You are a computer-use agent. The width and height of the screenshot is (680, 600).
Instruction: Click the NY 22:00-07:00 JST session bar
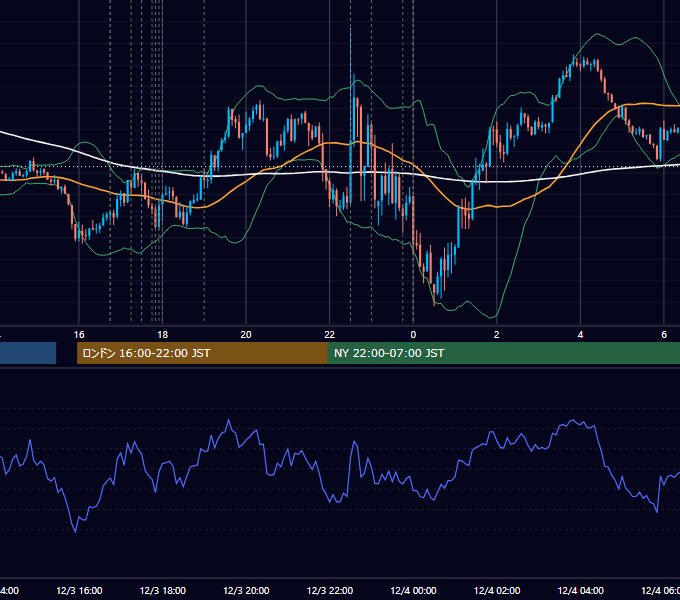(503, 353)
